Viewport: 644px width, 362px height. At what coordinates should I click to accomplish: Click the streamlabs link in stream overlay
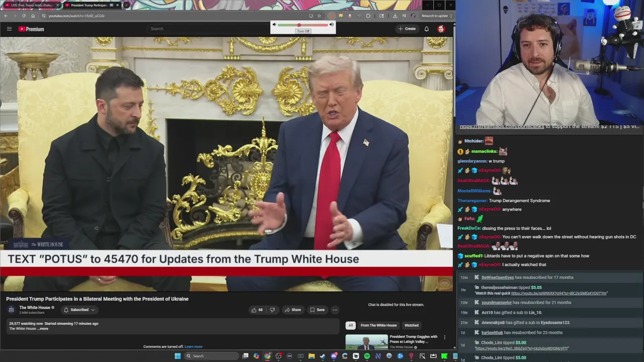502,127
